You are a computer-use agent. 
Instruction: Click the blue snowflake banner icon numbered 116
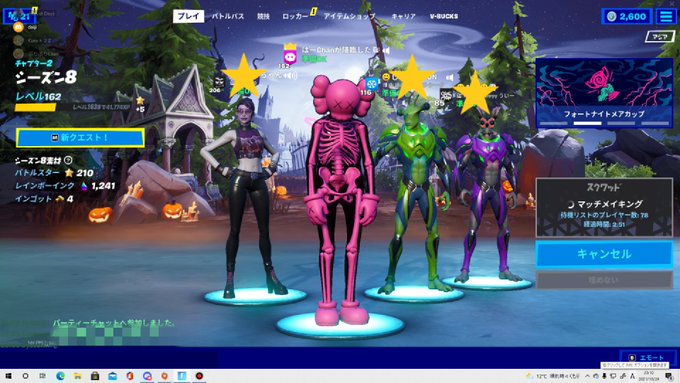coord(371,84)
